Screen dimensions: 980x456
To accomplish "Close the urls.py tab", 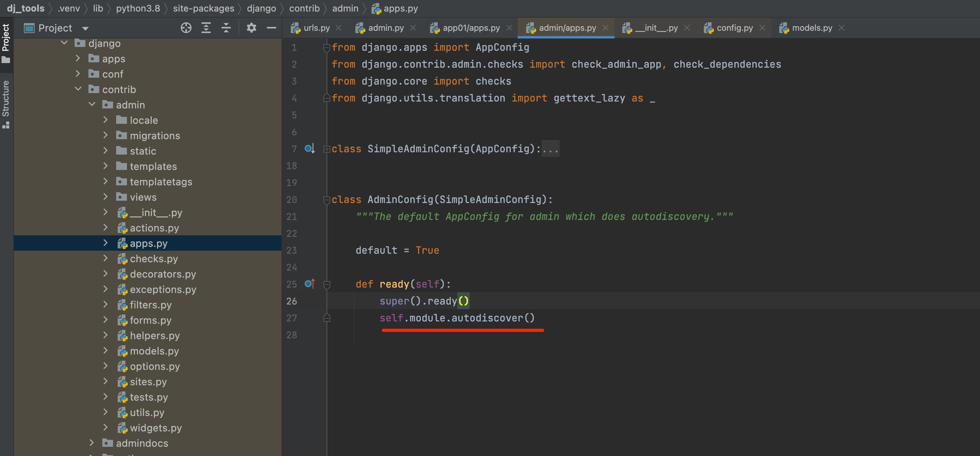I will pos(339,28).
